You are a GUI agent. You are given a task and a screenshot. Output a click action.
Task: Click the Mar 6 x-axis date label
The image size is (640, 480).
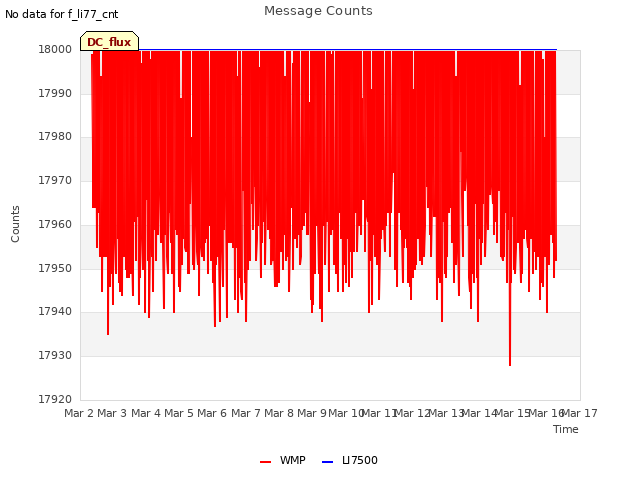click(212, 413)
